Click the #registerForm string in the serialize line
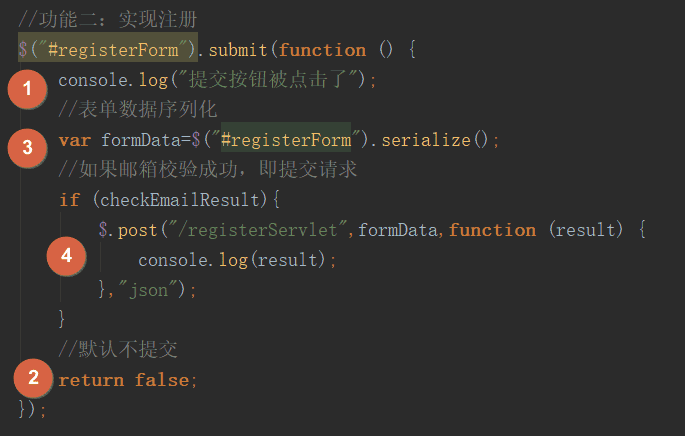The image size is (685, 436). 286,140
